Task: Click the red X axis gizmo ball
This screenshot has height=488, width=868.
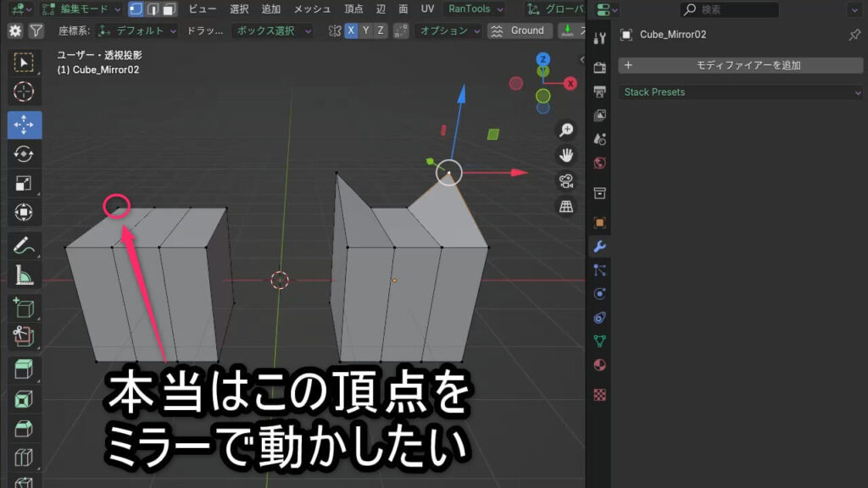Action: [x=570, y=83]
